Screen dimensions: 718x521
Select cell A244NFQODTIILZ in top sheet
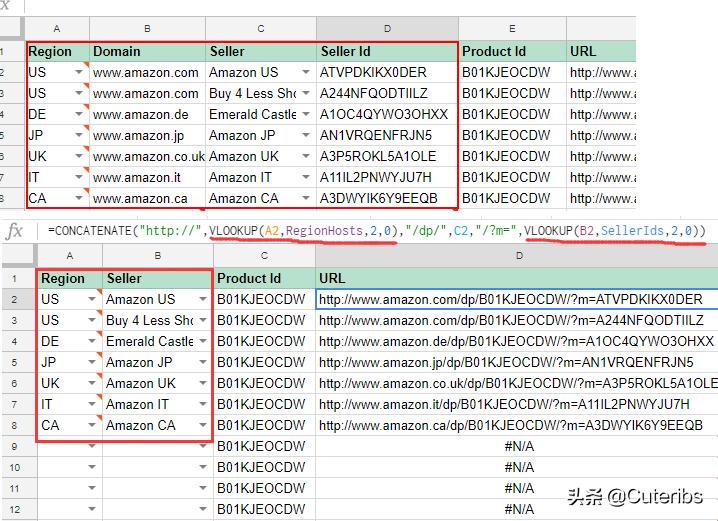(x=387, y=93)
